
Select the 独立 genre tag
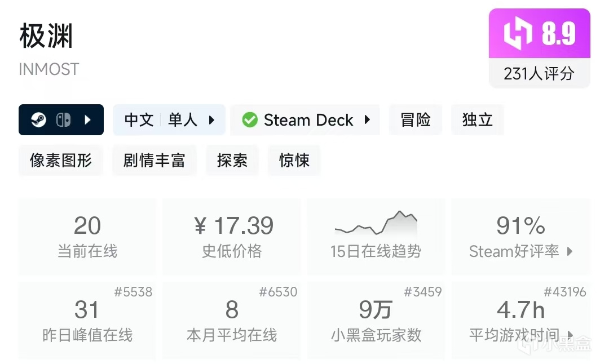[x=477, y=120]
